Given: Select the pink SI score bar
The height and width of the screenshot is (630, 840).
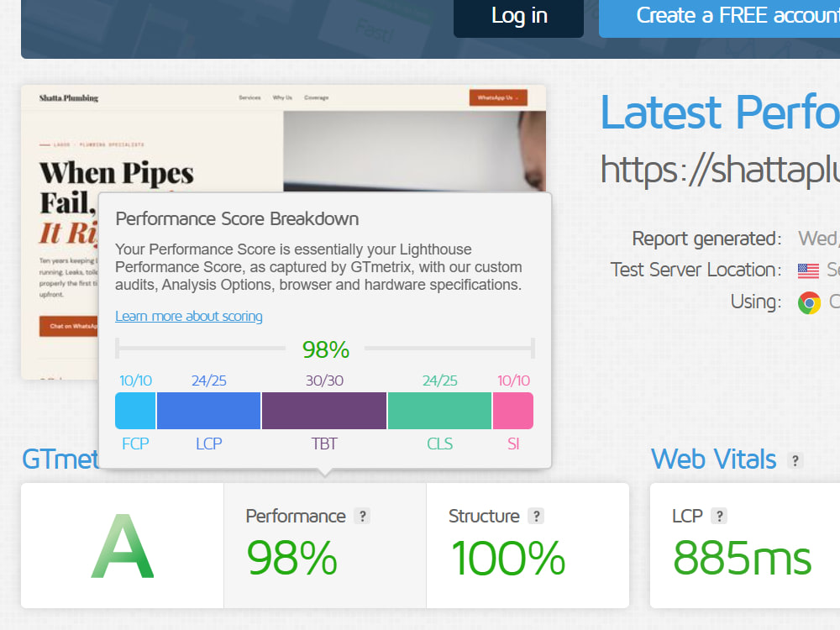Looking at the screenshot, I should pos(513,411).
